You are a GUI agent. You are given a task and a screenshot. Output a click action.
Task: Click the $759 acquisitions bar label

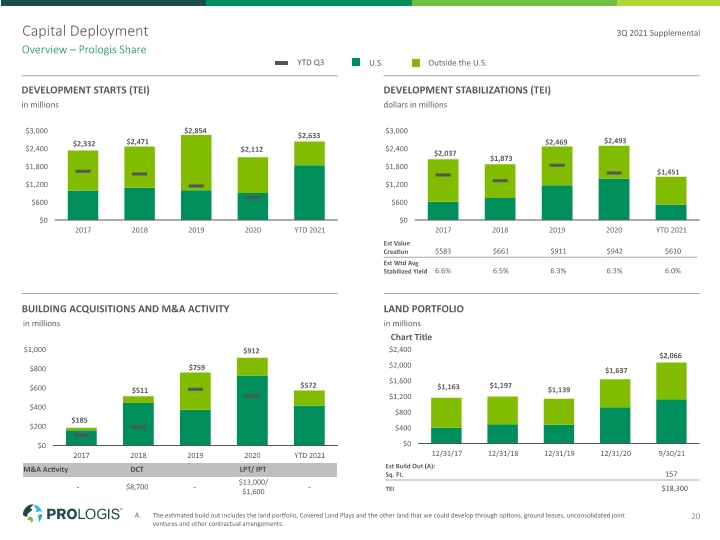[197, 367]
